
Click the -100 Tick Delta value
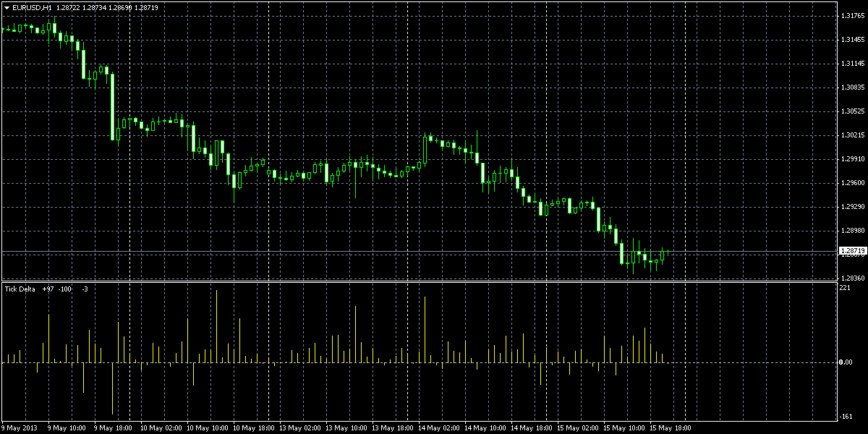pyautogui.click(x=65, y=289)
